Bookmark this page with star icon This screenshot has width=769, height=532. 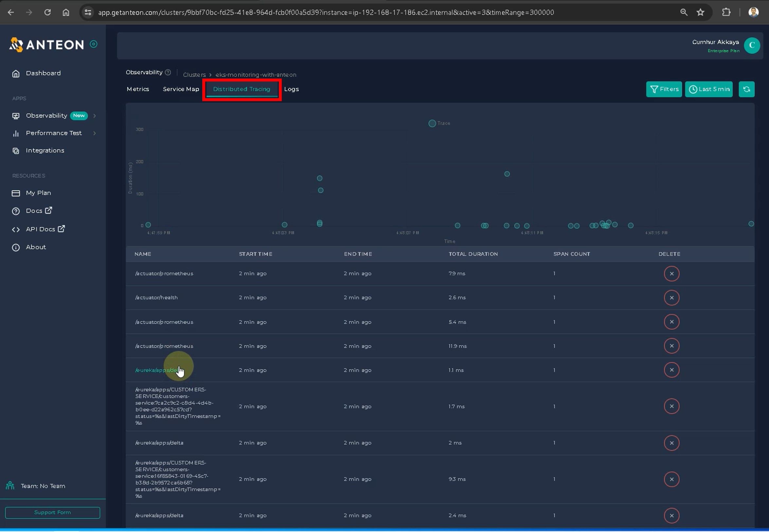[700, 12]
